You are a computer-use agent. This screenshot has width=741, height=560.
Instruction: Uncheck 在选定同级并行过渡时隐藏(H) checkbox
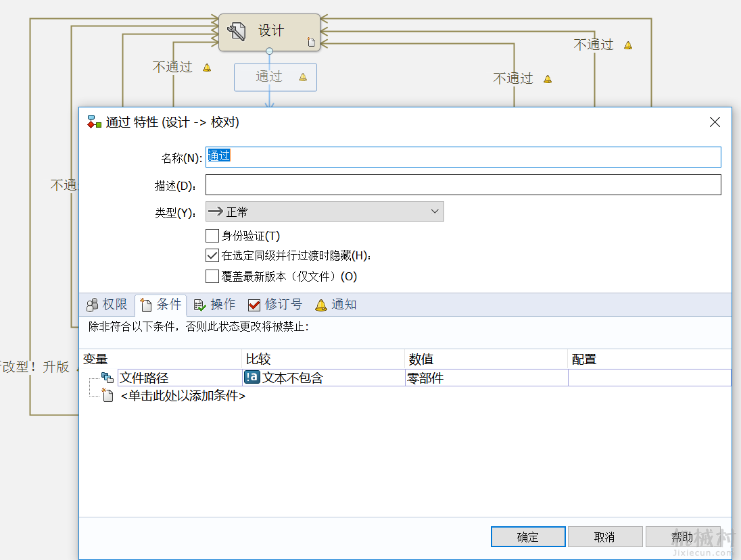212,255
